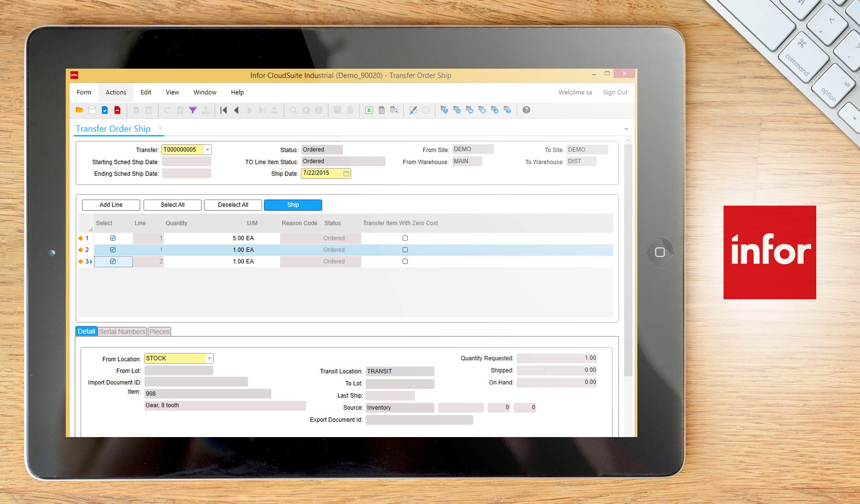Open the Ship Date calendar picker
The width and height of the screenshot is (860, 504).
pyautogui.click(x=346, y=173)
